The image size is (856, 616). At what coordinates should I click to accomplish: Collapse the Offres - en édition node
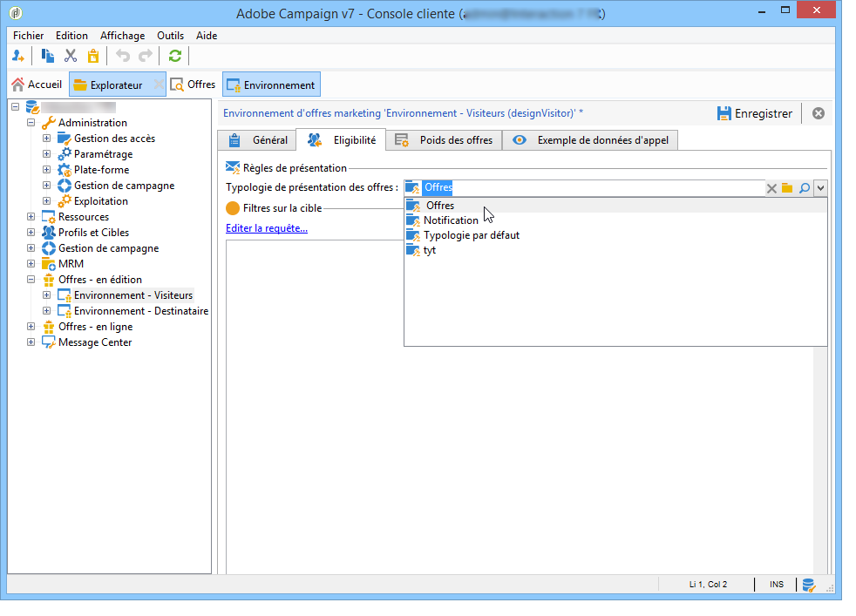click(31, 280)
